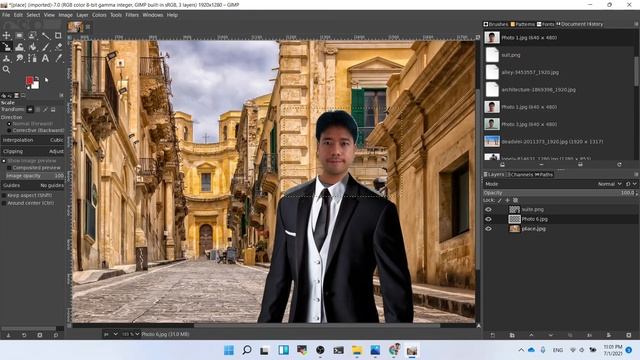Open the File menu

click(6, 15)
